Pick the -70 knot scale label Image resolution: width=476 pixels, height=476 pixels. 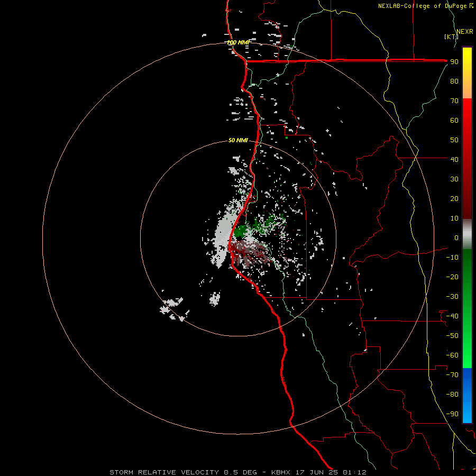tap(452, 375)
